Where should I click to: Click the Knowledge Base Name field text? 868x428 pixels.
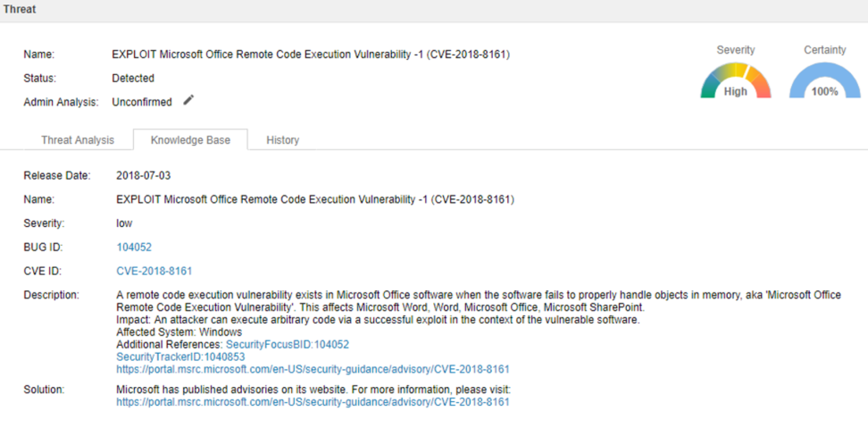(x=315, y=200)
